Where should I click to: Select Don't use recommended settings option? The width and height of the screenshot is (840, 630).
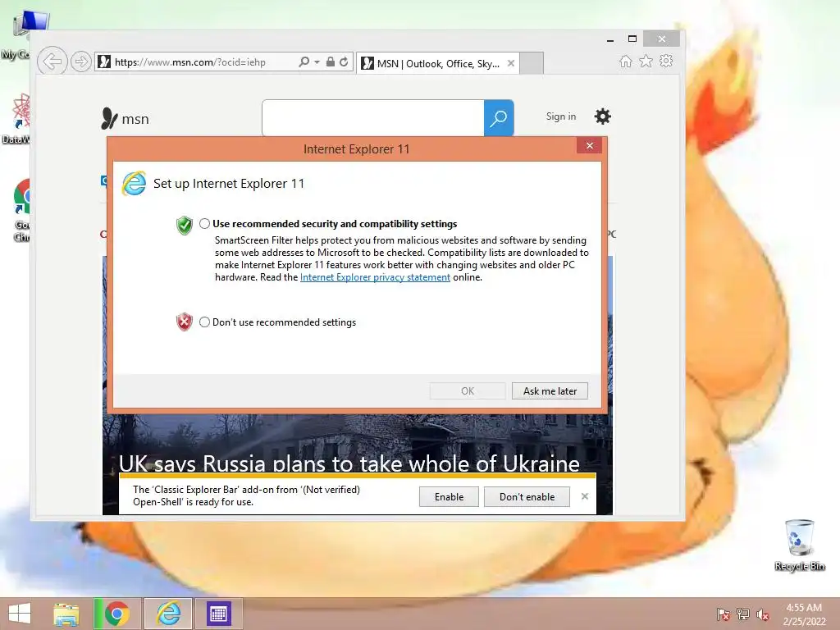(x=204, y=322)
